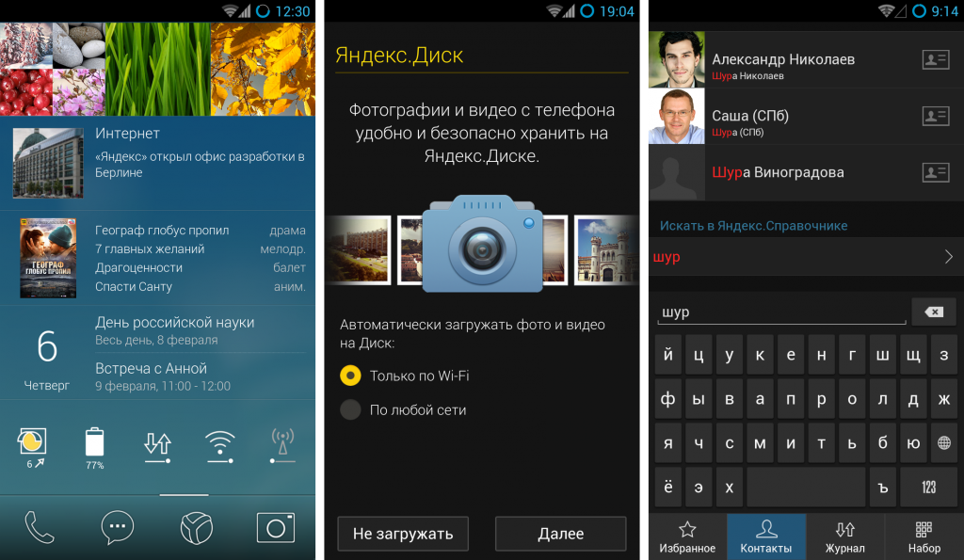Tap the spacebar key
Screen dimensions: 964x560
pyautogui.click(x=806, y=488)
